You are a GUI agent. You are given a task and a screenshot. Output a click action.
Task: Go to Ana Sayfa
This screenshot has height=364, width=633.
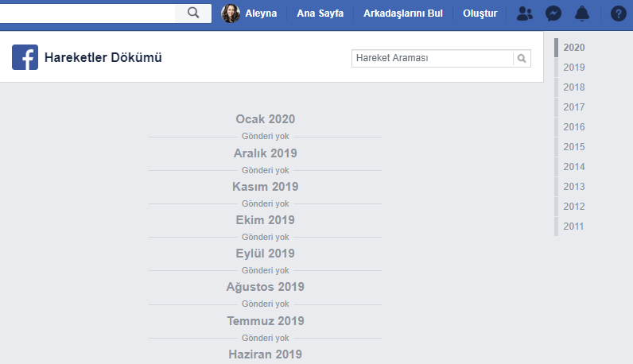pos(320,14)
